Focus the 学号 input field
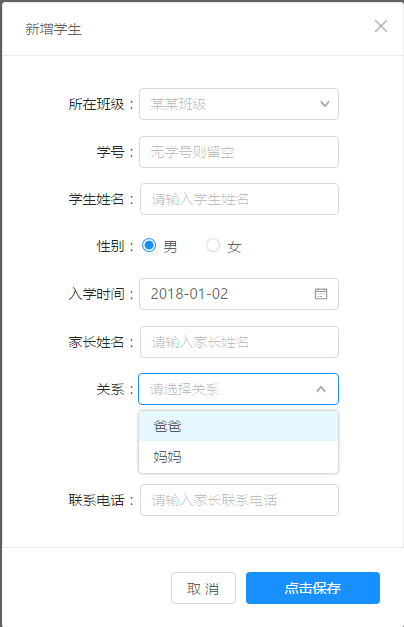 coord(239,152)
